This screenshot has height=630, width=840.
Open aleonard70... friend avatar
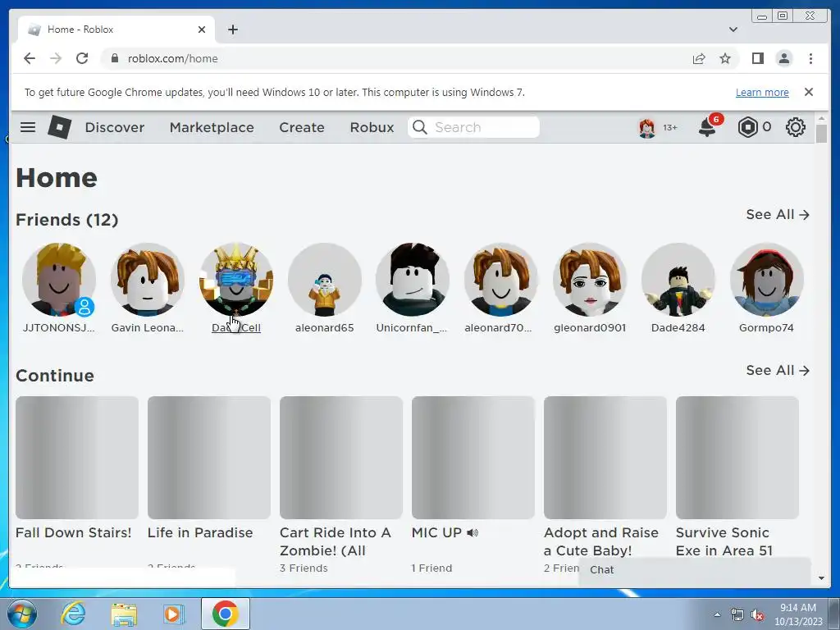click(x=501, y=280)
